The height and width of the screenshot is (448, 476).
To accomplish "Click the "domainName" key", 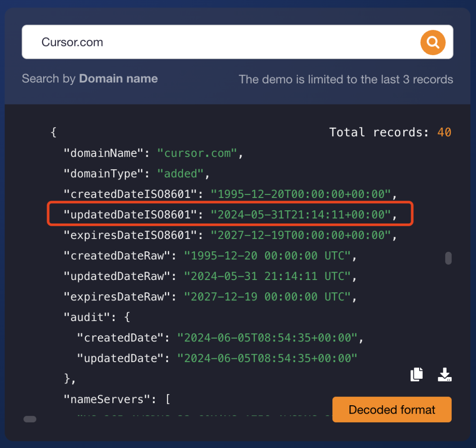I will pos(104,153).
